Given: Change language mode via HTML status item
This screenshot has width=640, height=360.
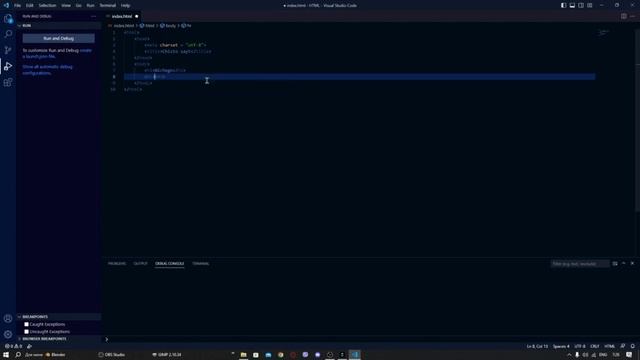Looking at the screenshot, I should coord(609,346).
